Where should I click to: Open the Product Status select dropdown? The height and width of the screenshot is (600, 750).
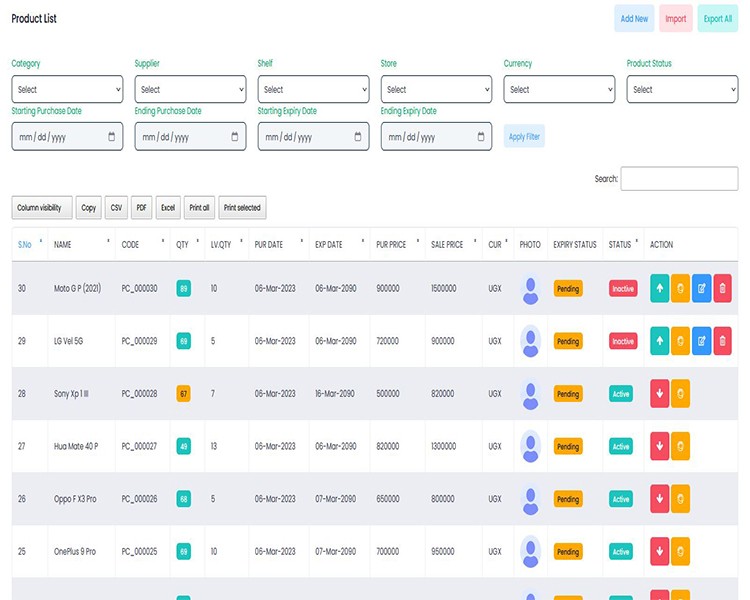tap(682, 89)
